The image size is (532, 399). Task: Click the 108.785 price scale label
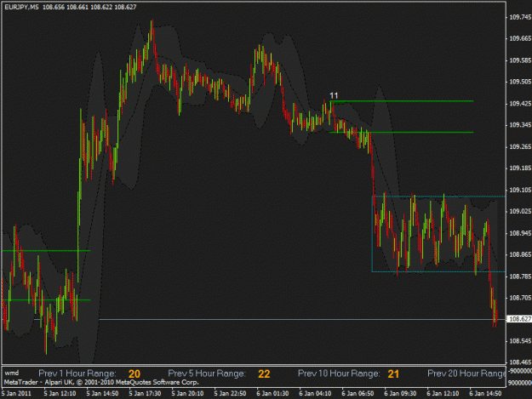click(x=520, y=276)
